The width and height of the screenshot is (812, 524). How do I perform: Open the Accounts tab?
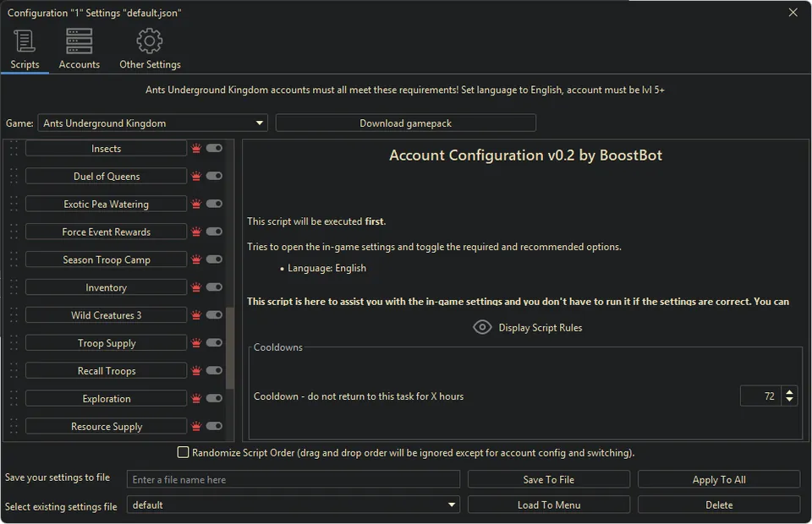coord(80,49)
